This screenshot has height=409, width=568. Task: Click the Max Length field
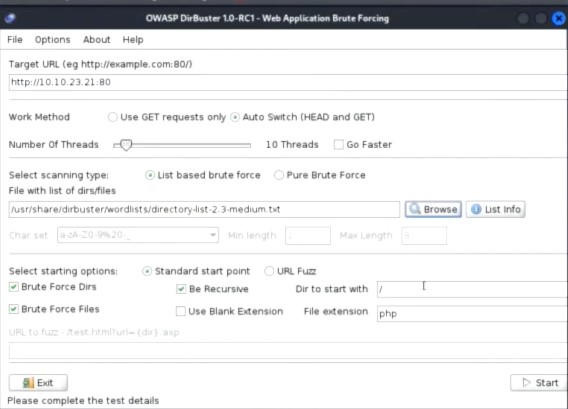424,236
